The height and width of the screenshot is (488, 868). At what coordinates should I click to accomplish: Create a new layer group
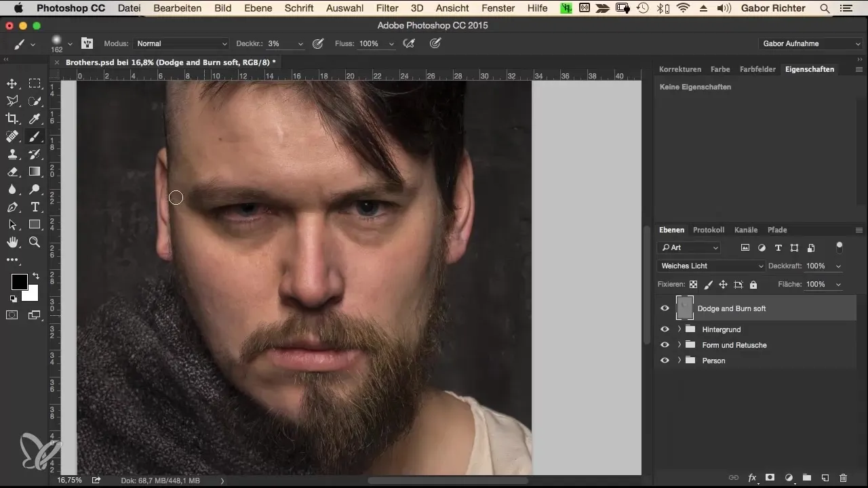click(807, 477)
